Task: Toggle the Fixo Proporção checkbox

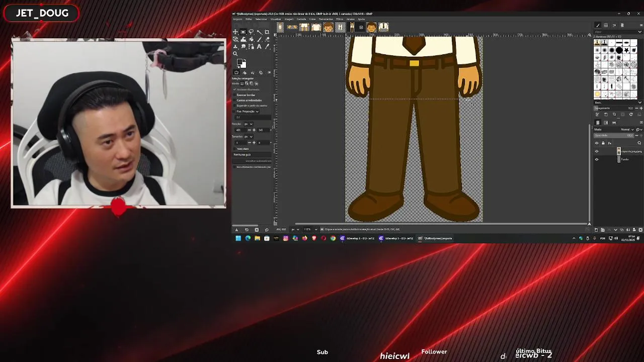Action: pyautogui.click(x=234, y=111)
